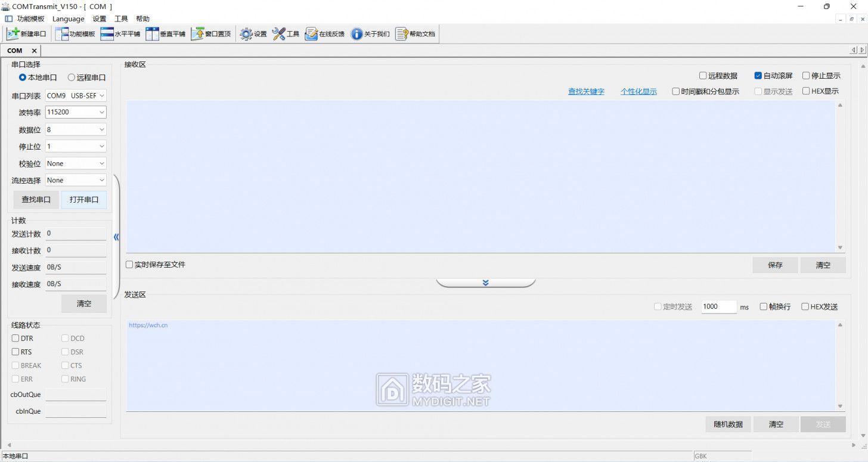
Task: Open 关于我们 about info icon
Action: click(370, 34)
